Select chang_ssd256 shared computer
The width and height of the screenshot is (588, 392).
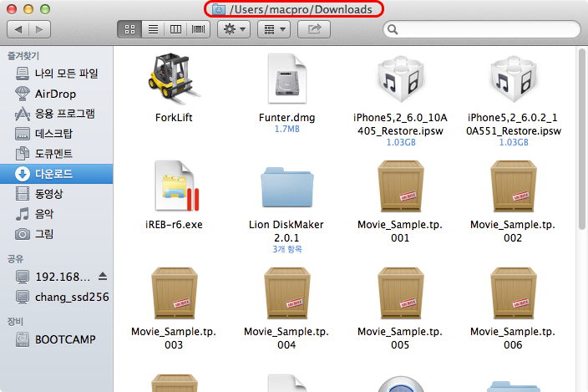(x=56, y=297)
